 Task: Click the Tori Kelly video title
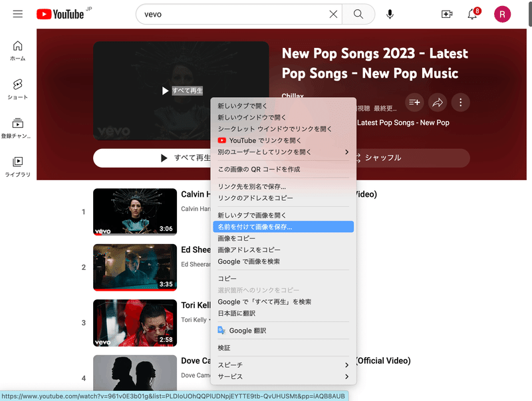196,305
